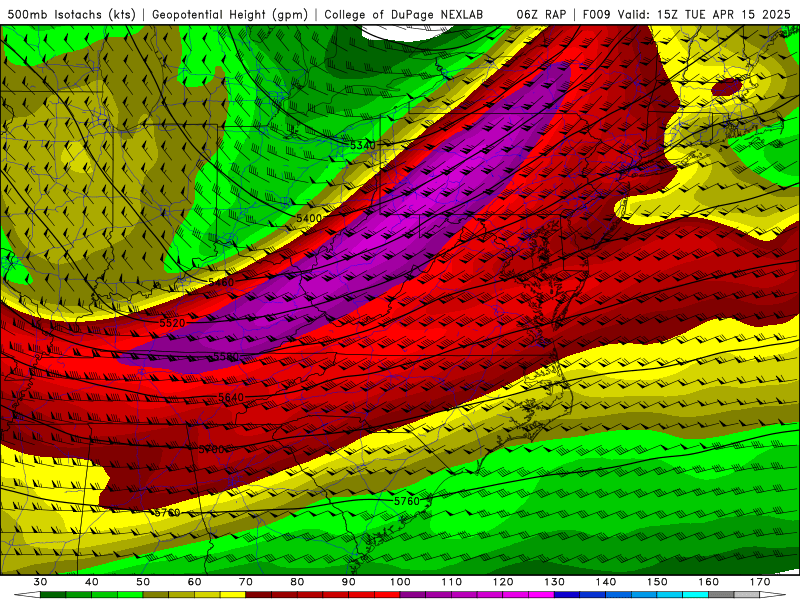Select the dark blue 130-135 kt legend swatch
Viewport: 800px width, 600px height.
(x=567, y=595)
